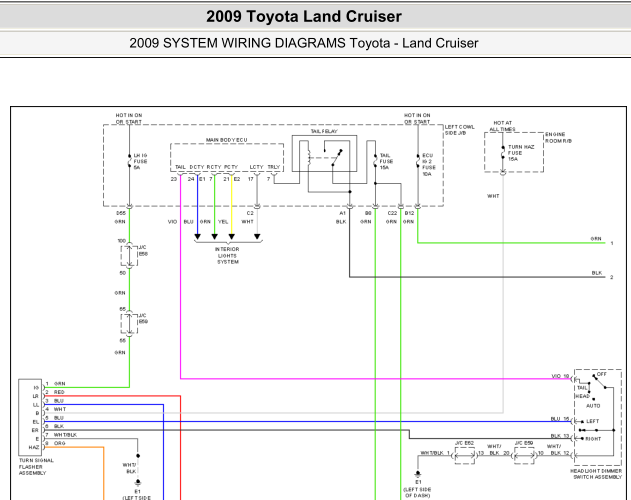Click the LEFT turn position label
Screen dimensions: 631x500
click(x=592, y=421)
